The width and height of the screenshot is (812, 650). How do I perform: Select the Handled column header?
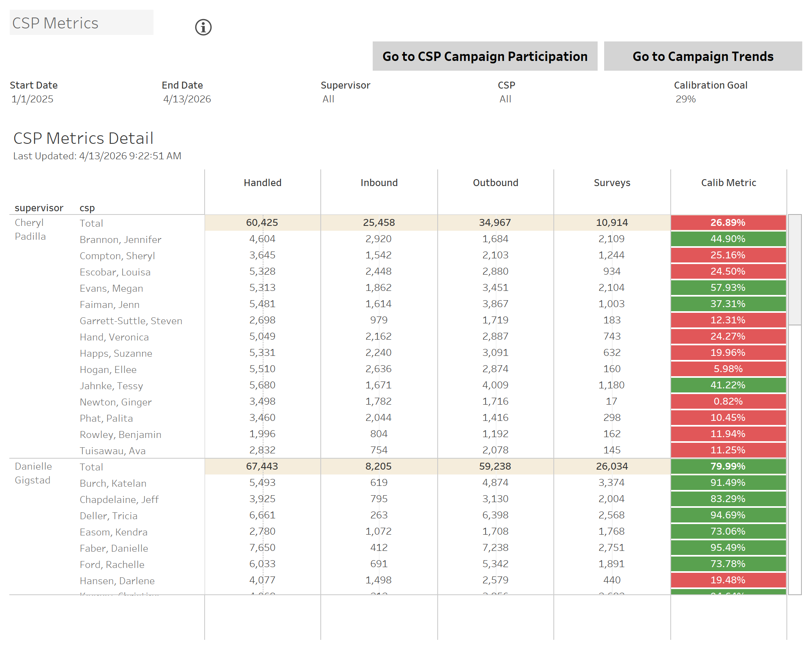coord(262,182)
